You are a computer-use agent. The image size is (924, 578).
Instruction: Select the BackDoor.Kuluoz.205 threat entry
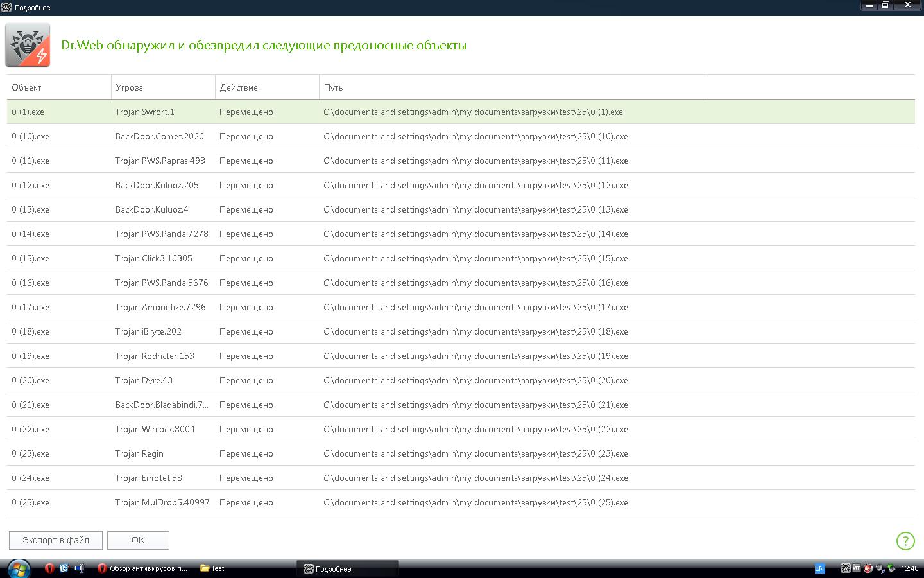[157, 185]
